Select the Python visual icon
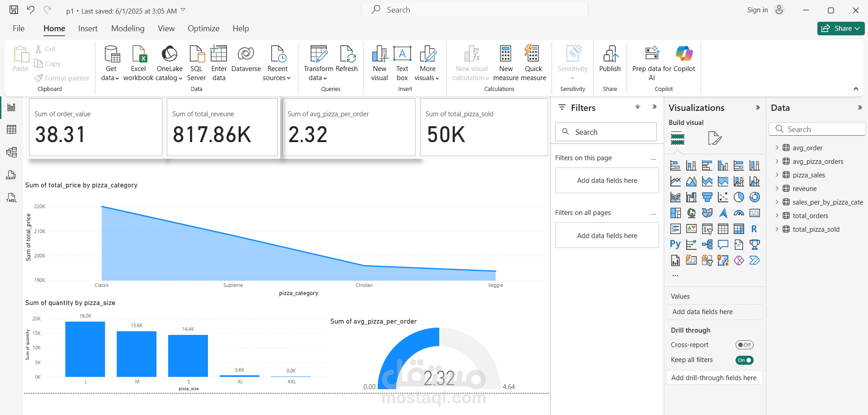The width and height of the screenshot is (868, 415). [x=675, y=245]
